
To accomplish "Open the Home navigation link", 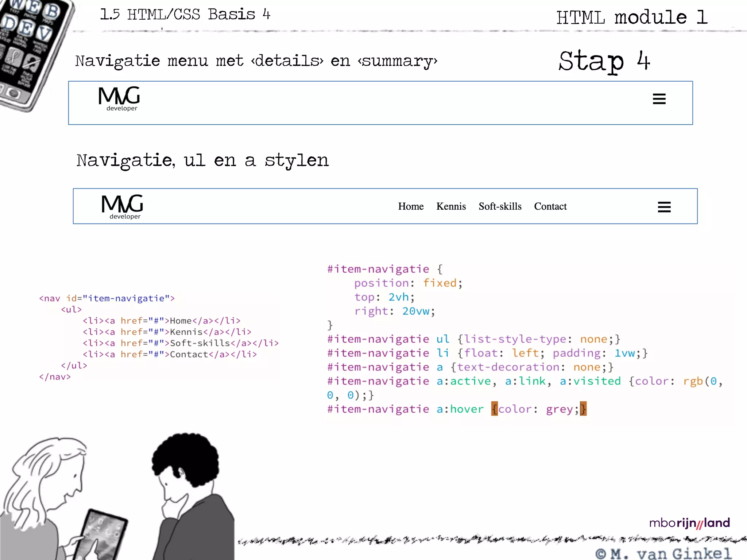I will (411, 206).
